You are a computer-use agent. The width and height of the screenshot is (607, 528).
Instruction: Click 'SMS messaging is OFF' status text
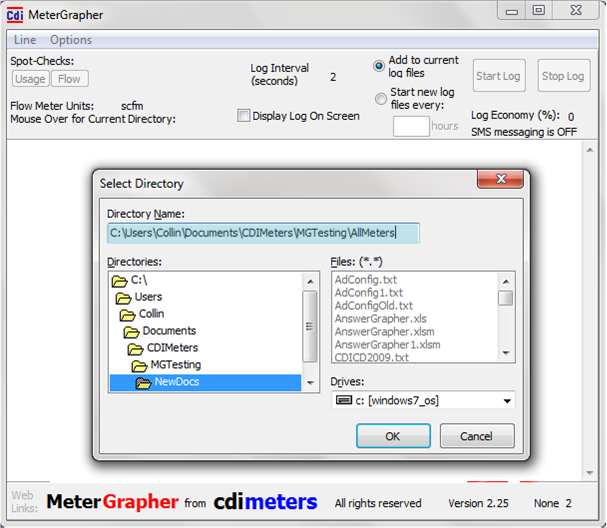(x=524, y=132)
